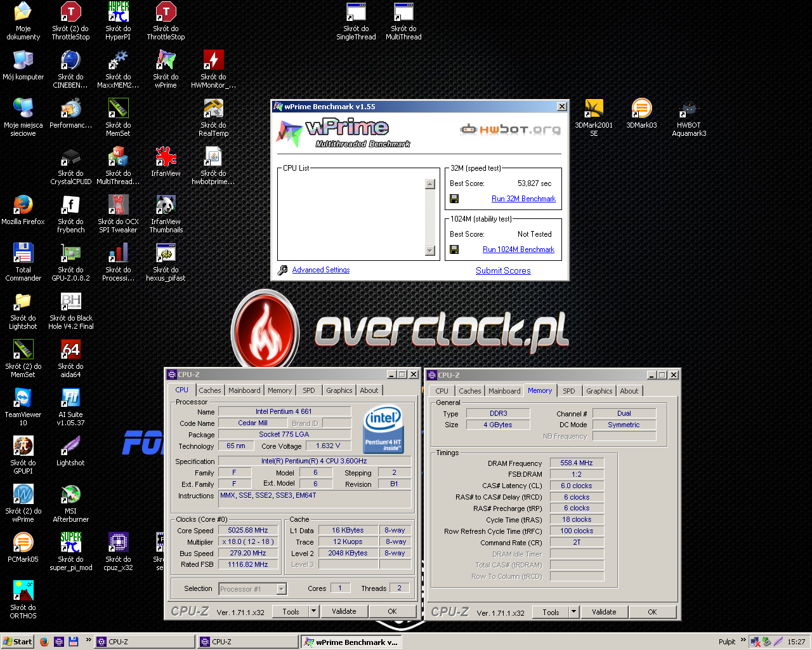Expand the Tools arrow in Memory CPU-Z window
This screenshot has height=650, width=812.
tap(573, 612)
